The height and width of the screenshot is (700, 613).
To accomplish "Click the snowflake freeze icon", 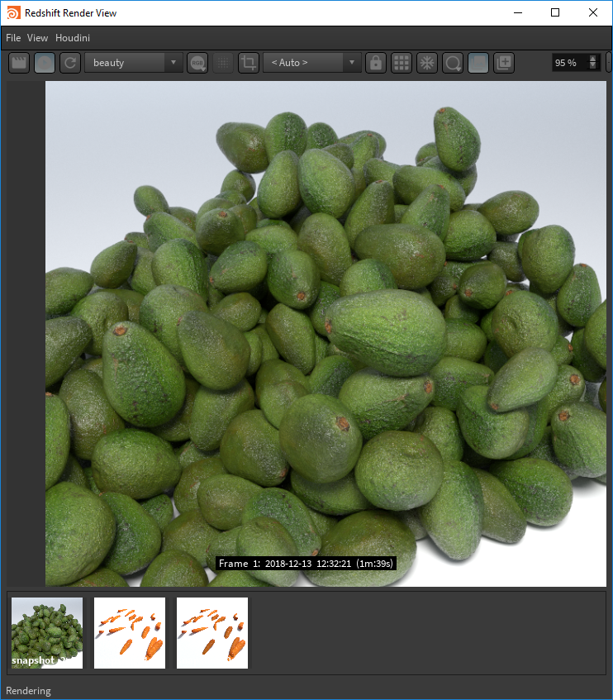I will coord(427,63).
